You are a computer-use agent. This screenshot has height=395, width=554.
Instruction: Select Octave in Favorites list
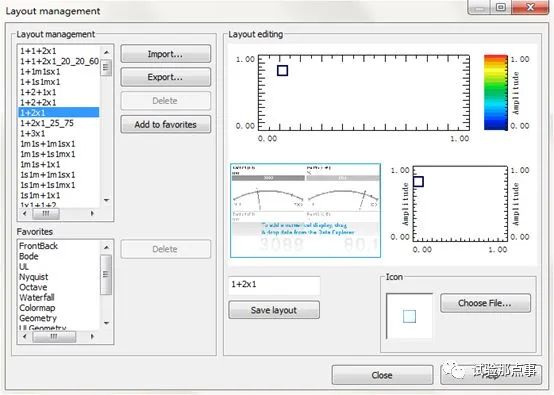(58, 287)
